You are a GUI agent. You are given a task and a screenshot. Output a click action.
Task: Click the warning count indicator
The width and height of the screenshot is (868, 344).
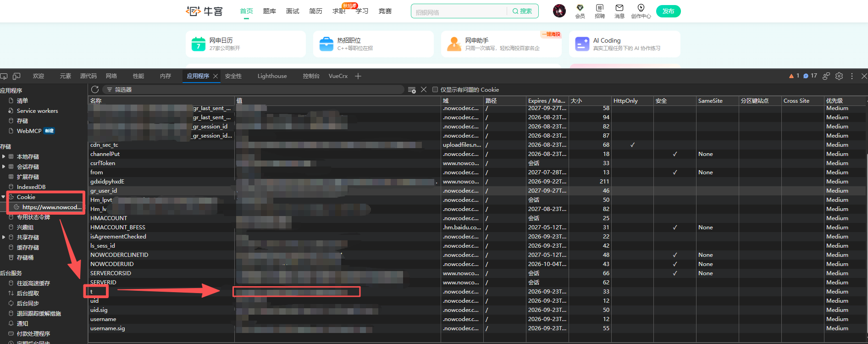[794, 76]
